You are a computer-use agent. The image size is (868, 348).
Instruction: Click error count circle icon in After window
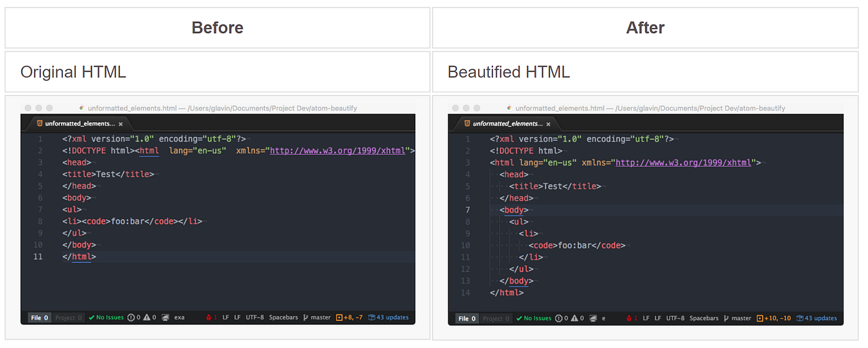point(559,318)
